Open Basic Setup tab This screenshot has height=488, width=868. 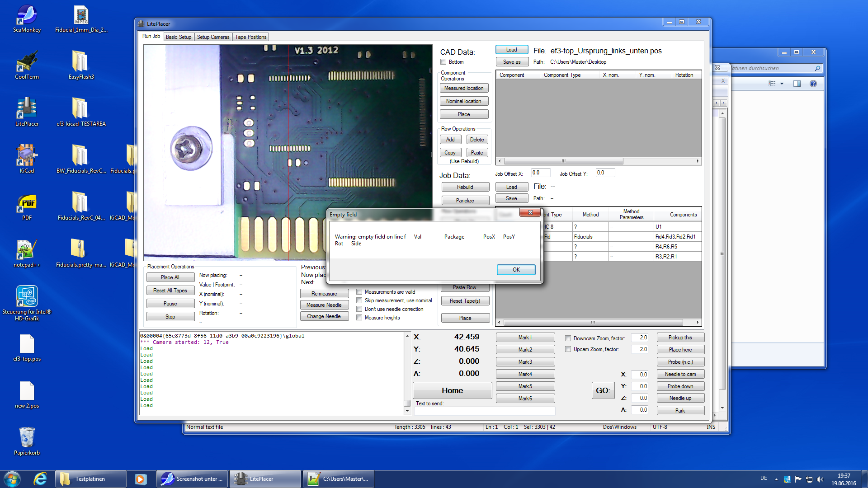(x=179, y=37)
